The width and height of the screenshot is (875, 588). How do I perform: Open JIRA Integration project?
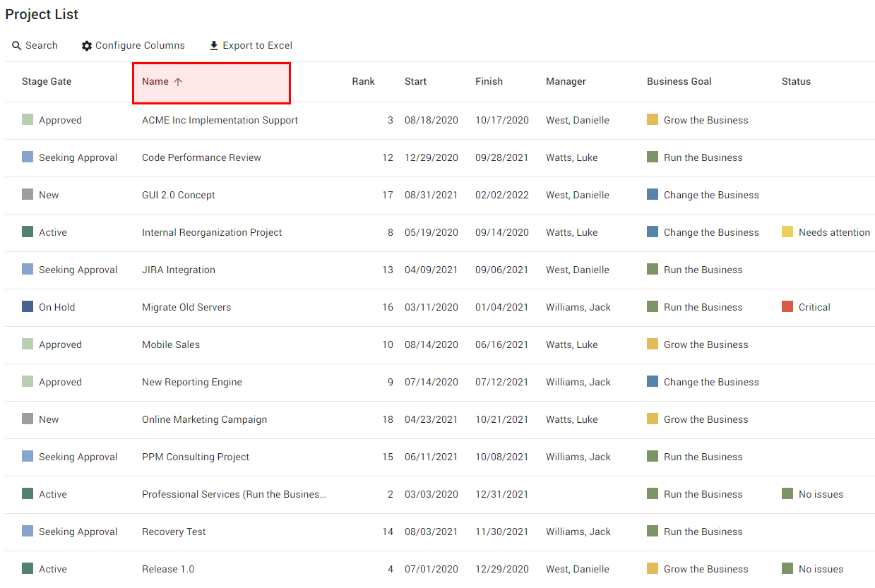(x=179, y=270)
